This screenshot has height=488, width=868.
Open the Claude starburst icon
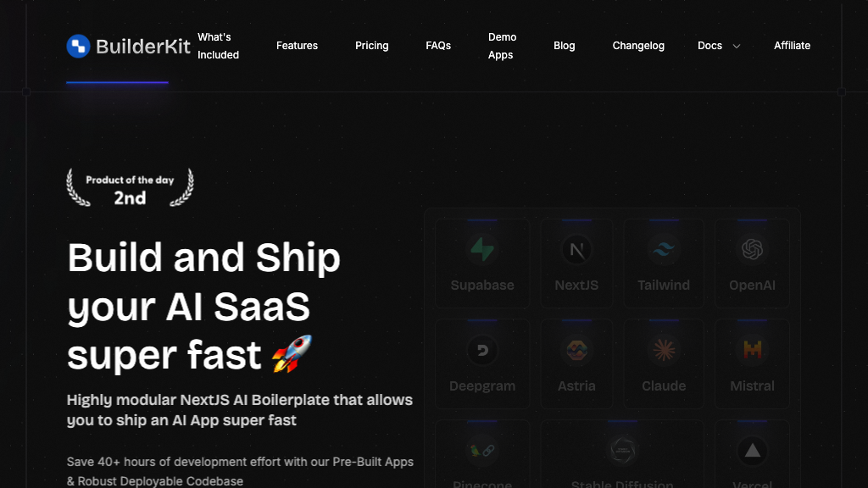[x=664, y=350]
